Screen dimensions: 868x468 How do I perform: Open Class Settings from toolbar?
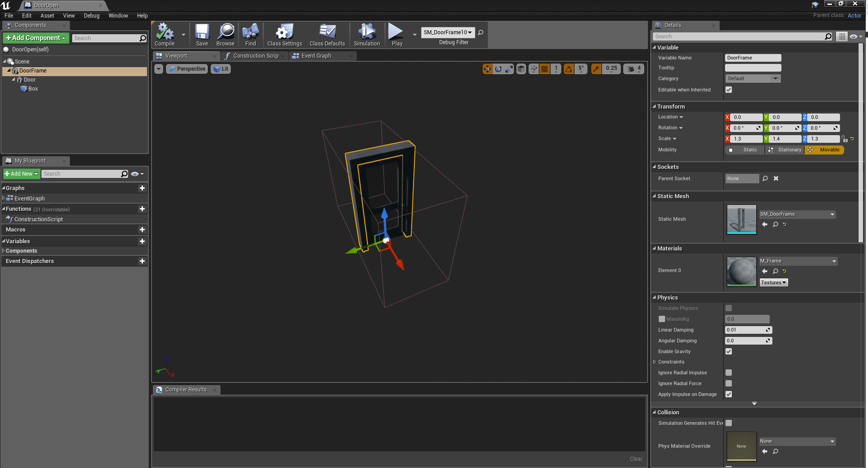point(284,35)
